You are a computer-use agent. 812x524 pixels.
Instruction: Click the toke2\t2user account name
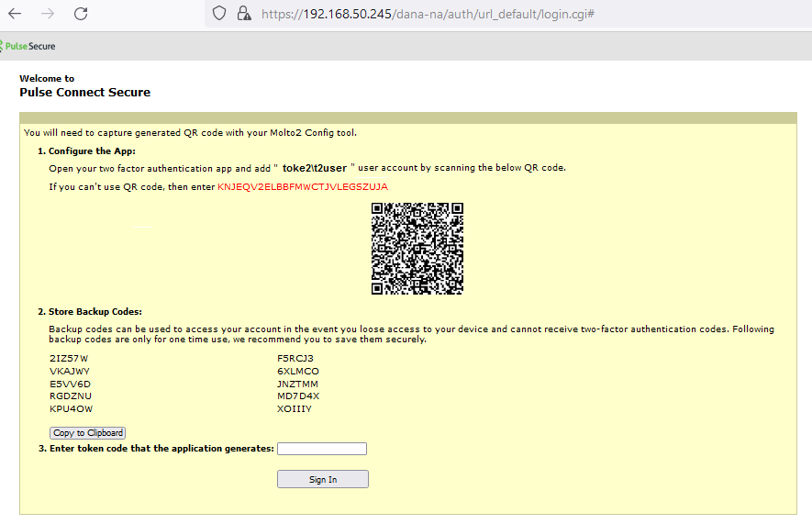click(x=315, y=168)
